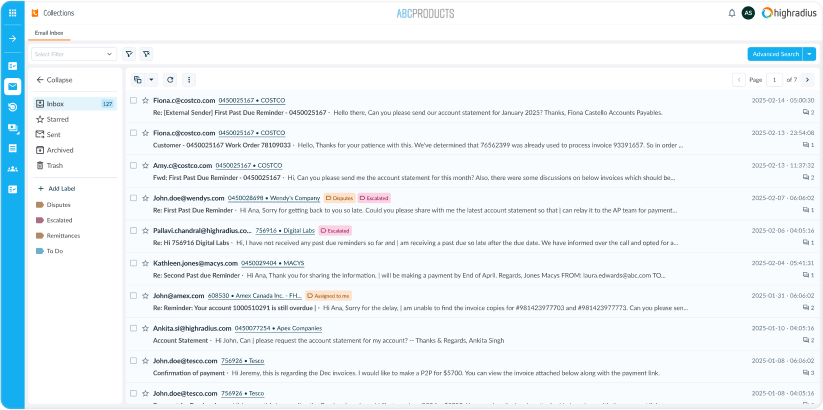The width and height of the screenshot is (823, 410).
Task: Click the Escalated tag on Digital Labs email
Action: tap(335, 230)
